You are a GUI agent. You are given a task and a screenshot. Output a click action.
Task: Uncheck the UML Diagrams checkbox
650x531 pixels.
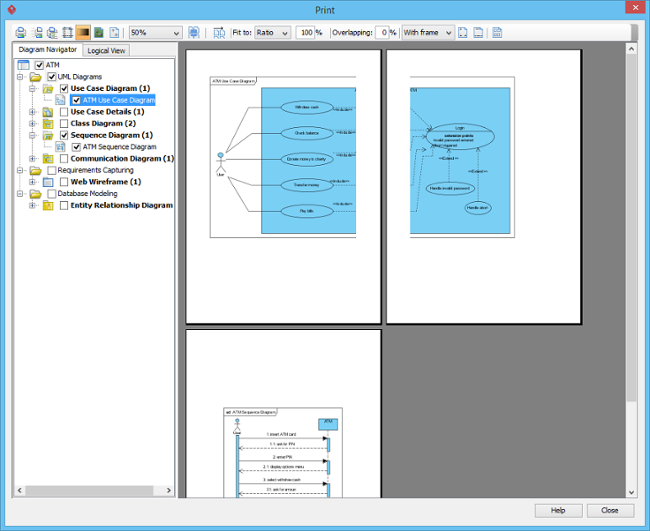[x=52, y=77]
